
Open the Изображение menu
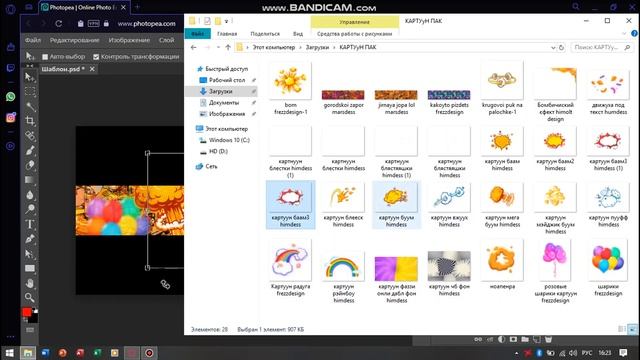coord(129,40)
